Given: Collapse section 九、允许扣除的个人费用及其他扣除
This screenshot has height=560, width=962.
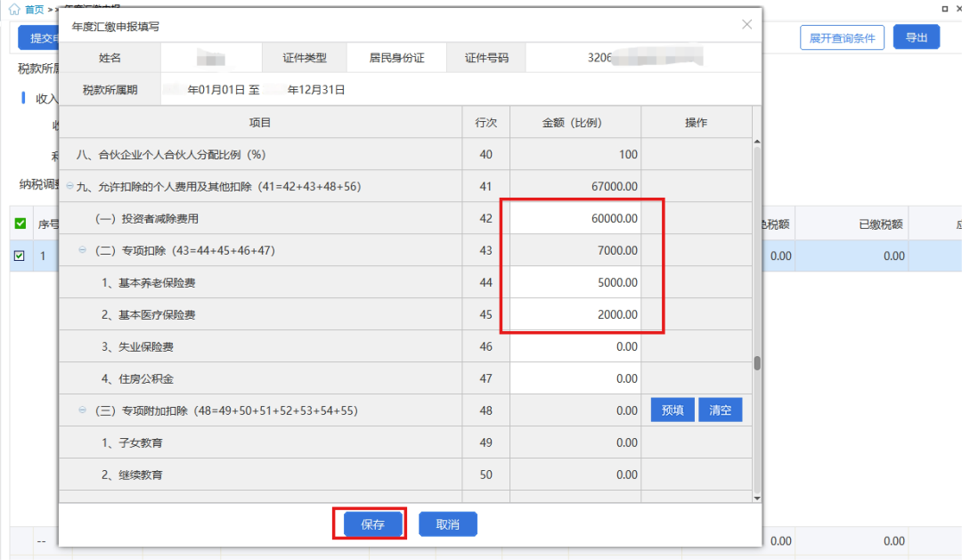Looking at the screenshot, I should tap(70, 187).
